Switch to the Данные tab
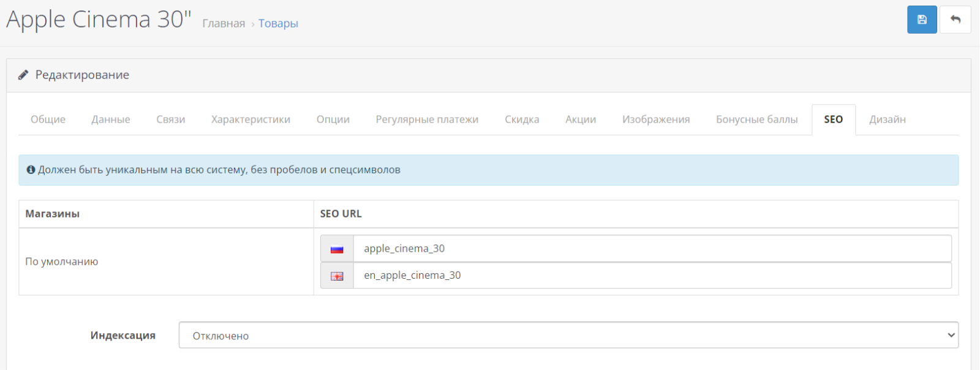The height and width of the screenshot is (370, 980). click(111, 119)
